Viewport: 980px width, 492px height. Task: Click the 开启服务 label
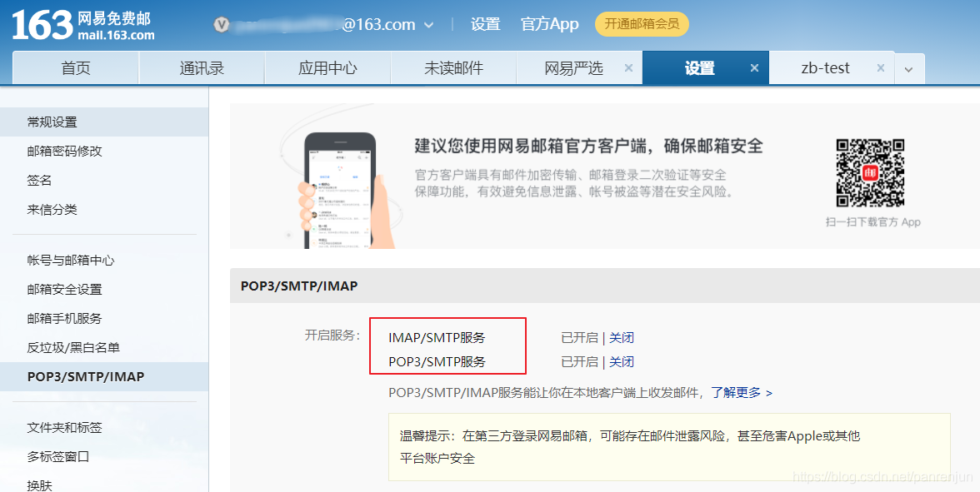pyautogui.click(x=332, y=335)
